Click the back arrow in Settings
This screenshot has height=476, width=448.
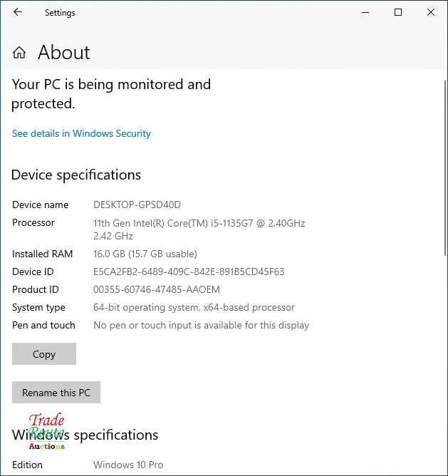[18, 12]
